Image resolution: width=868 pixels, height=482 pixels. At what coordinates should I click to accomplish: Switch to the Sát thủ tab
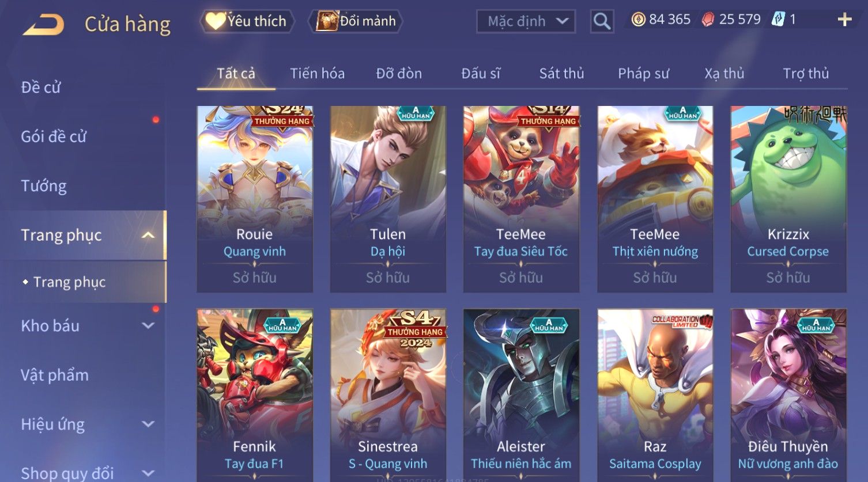pos(561,74)
